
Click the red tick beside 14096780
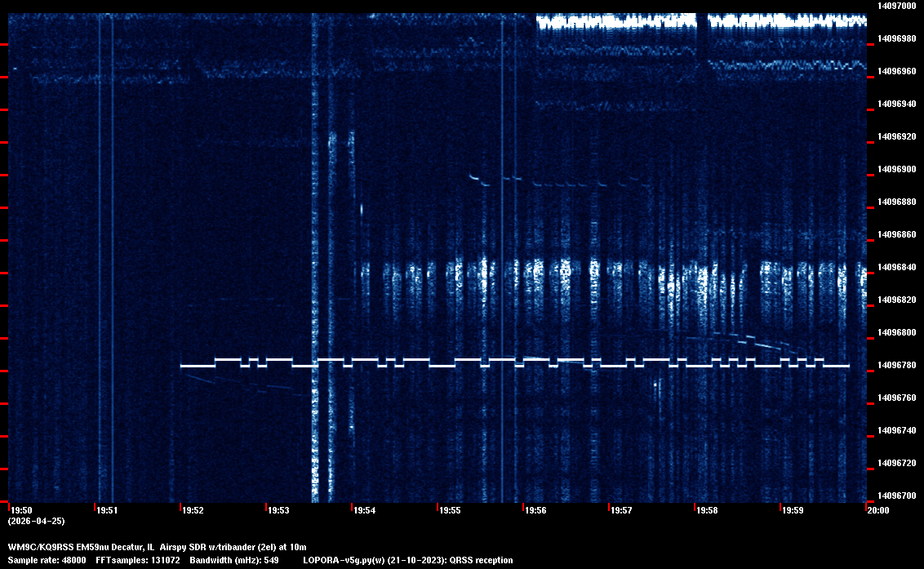[x=870, y=371]
